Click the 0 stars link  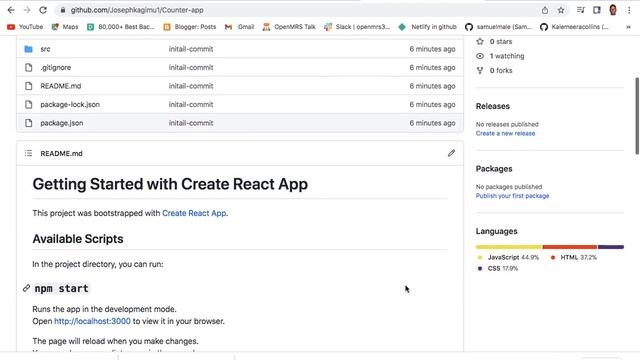tap(494, 42)
